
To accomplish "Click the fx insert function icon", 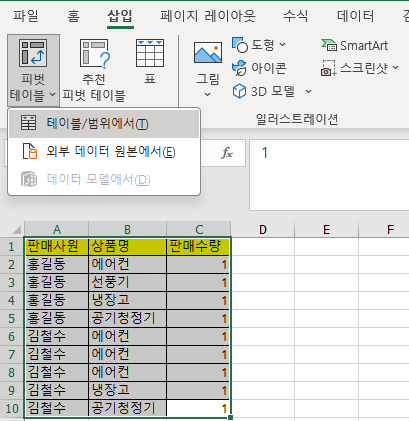I will pos(227,153).
